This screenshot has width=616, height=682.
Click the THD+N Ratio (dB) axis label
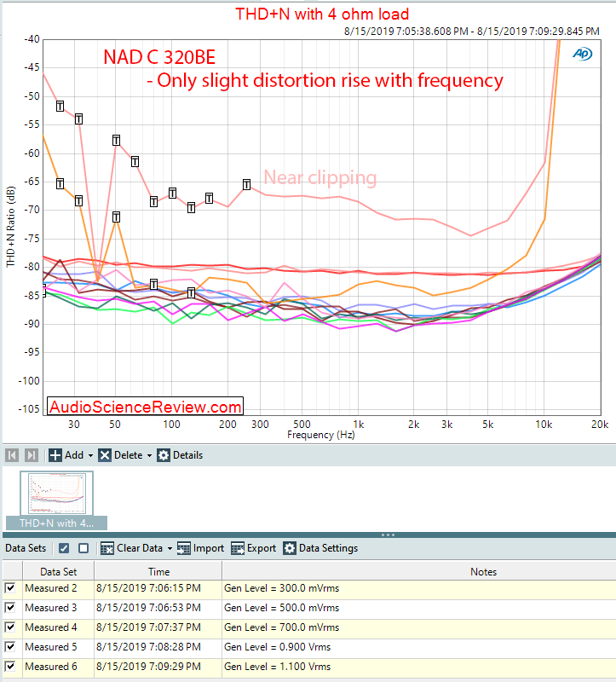(x=10, y=227)
